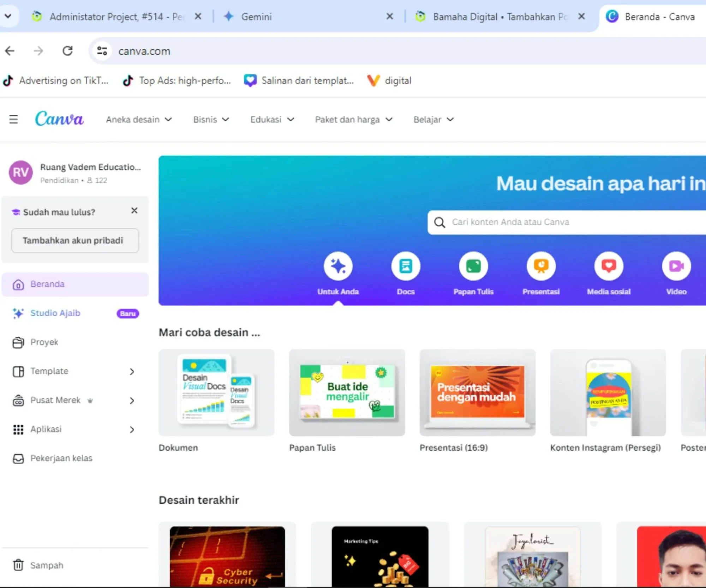Dismiss the Sudah mau lulus notice
This screenshot has height=588, width=706.
pos(134,211)
